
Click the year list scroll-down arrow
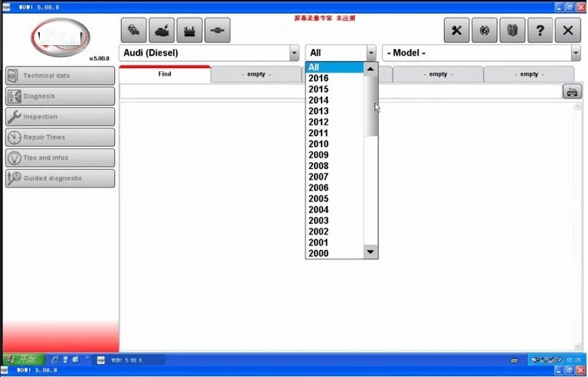point(371,252)
